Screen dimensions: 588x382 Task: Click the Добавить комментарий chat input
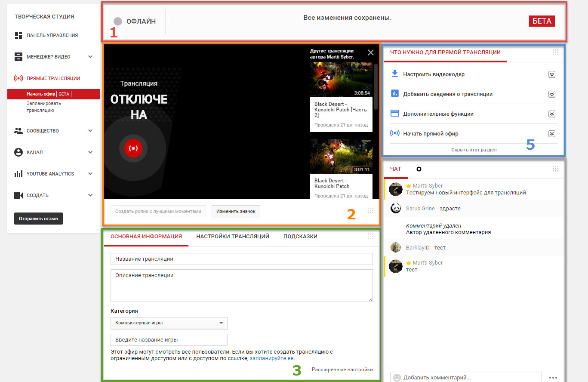(466, 378)
